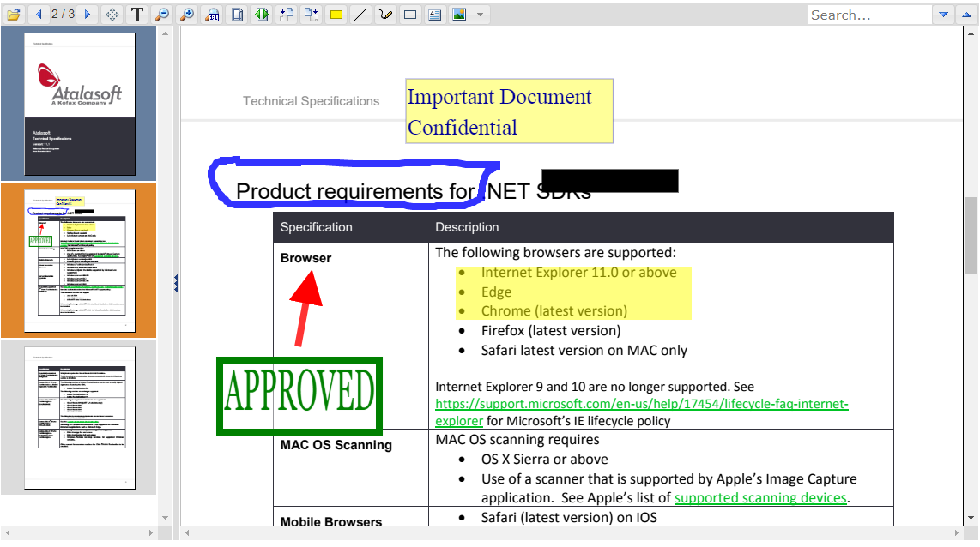Select the text selection T tool
Image resolution: width=980 pixels, height=547 pixels.
137,15
